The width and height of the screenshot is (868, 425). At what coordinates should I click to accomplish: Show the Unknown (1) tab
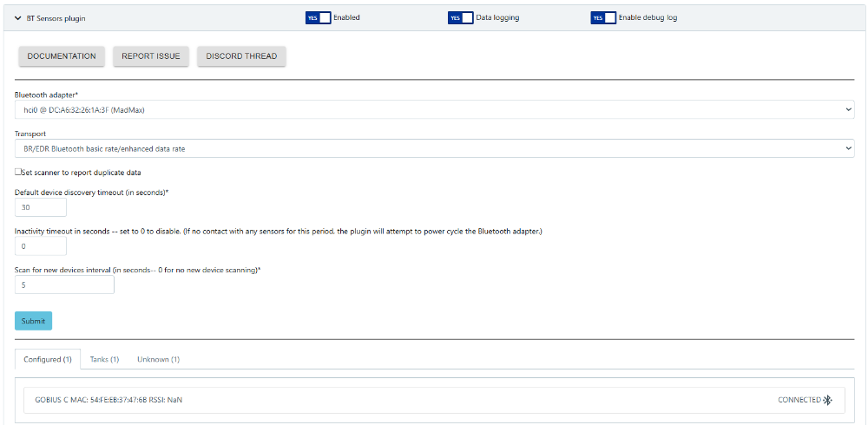pos(158,359)
